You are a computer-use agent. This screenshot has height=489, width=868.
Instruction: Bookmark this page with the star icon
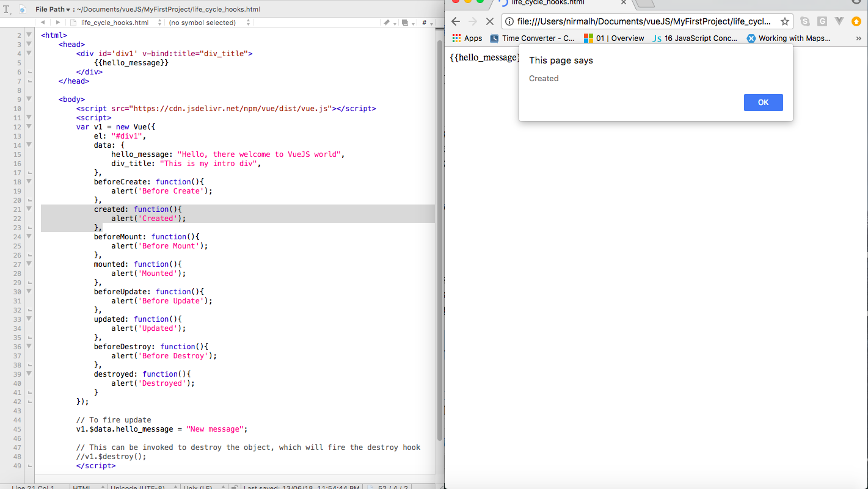tap(784, 21)
